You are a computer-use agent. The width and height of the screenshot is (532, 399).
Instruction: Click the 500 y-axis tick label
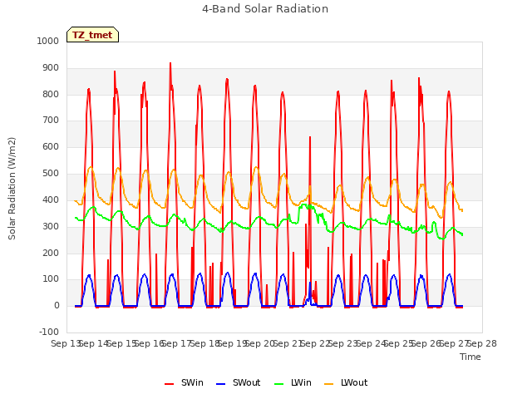coord(51,174)
